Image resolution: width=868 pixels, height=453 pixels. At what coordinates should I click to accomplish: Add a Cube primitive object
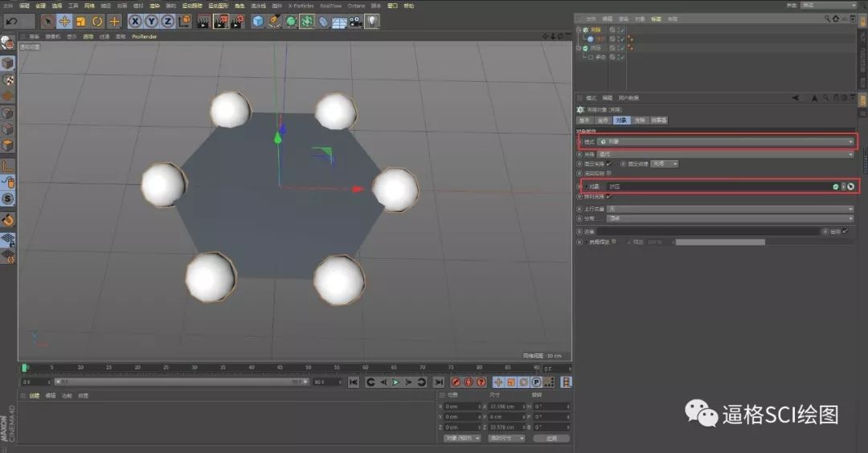pos(258,22)
